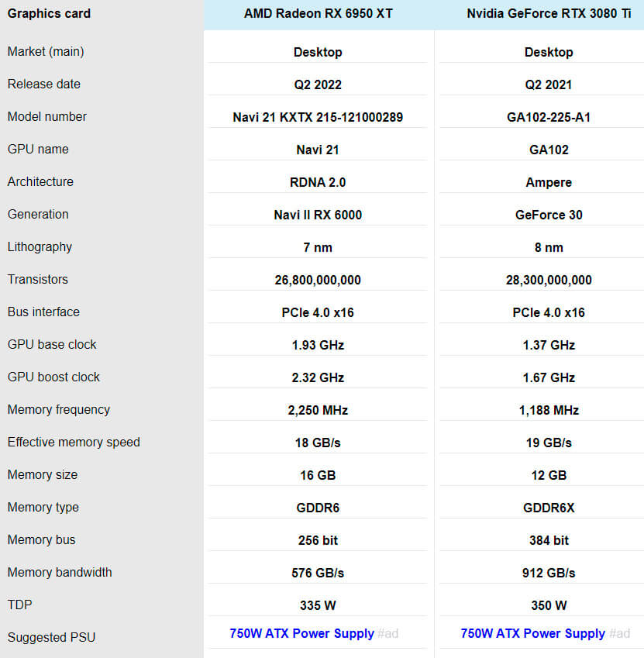Image resolution: width=644 pixels, height=658 pixels.
Task: Click the TDP row label
Action: coord(19,605)
